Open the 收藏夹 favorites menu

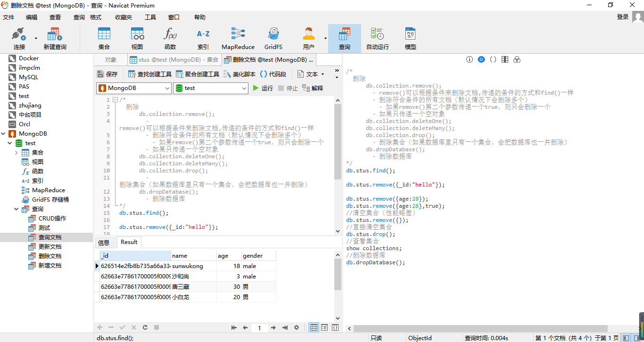click(x=124, y=17)
